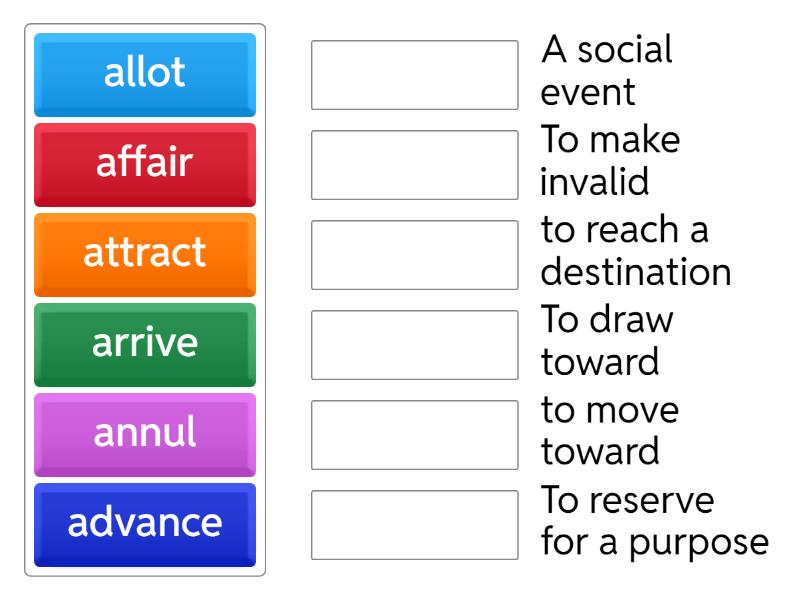
Task: Select the 'To make invalid' definition text
Action: pyautogui.click(x=610, y=161)
